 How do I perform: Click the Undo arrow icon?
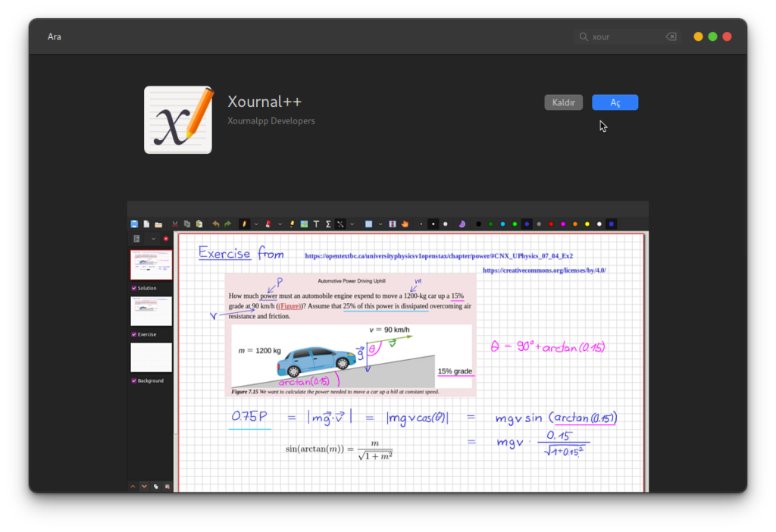[216, 224]
